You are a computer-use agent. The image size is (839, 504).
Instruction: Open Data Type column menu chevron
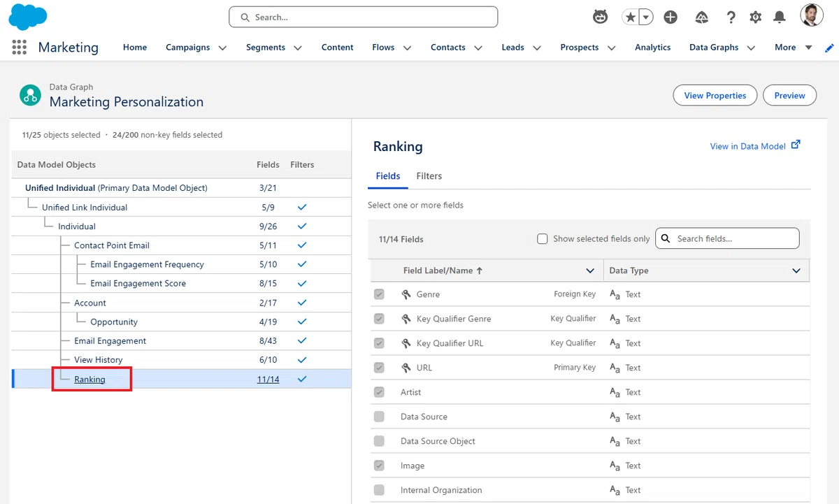click(x=796, y=271)
